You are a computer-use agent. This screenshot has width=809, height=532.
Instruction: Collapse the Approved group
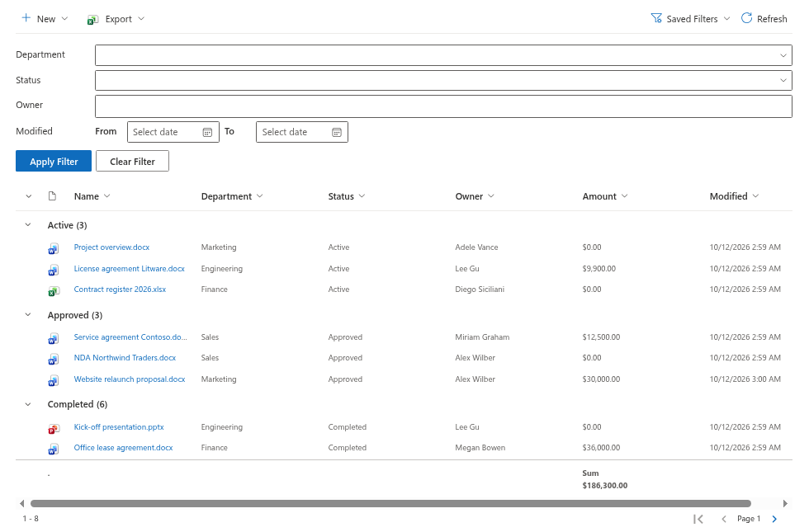(28, 314)
